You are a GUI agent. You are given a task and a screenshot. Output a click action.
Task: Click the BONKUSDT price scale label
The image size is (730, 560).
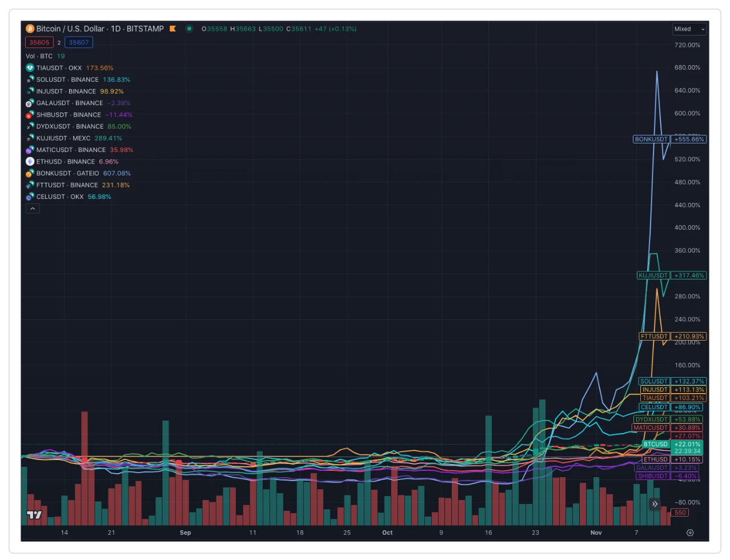pyautogui.click(x=651, y=139)
